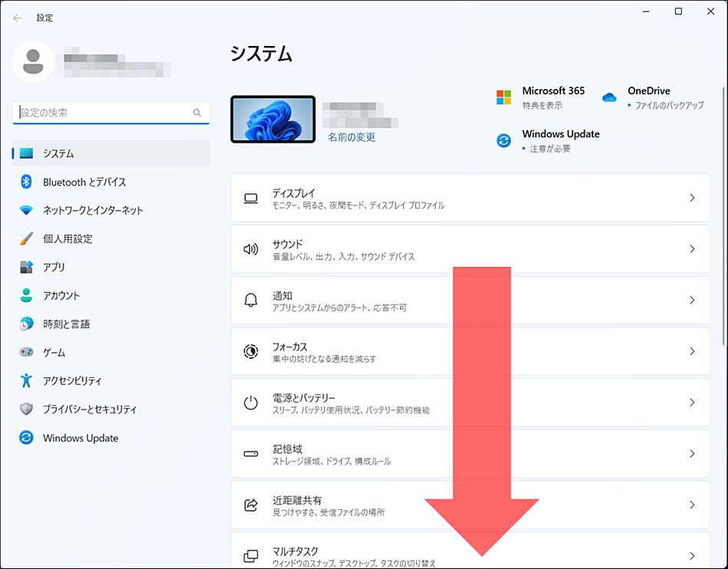Screen dimensions: 728x569
Task: Click the アプリ icon in the sidebar
Action: [25, 267]
